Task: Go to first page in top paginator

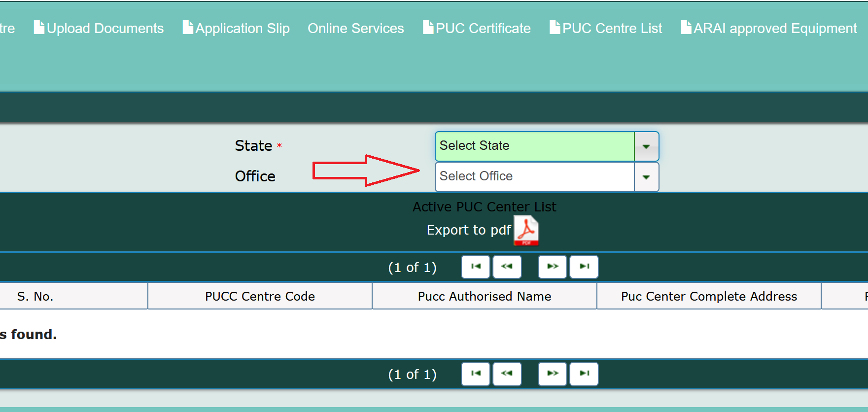Action: (x=475, y=267)
